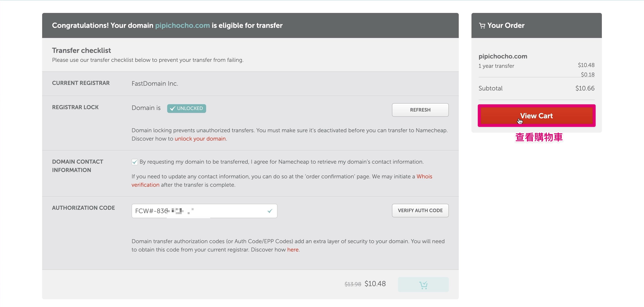Image resolution: width=644 pixels, height=307 pixels.
Task: Click the crossed-out $13.98 price
Action: (x=352, y=284)
